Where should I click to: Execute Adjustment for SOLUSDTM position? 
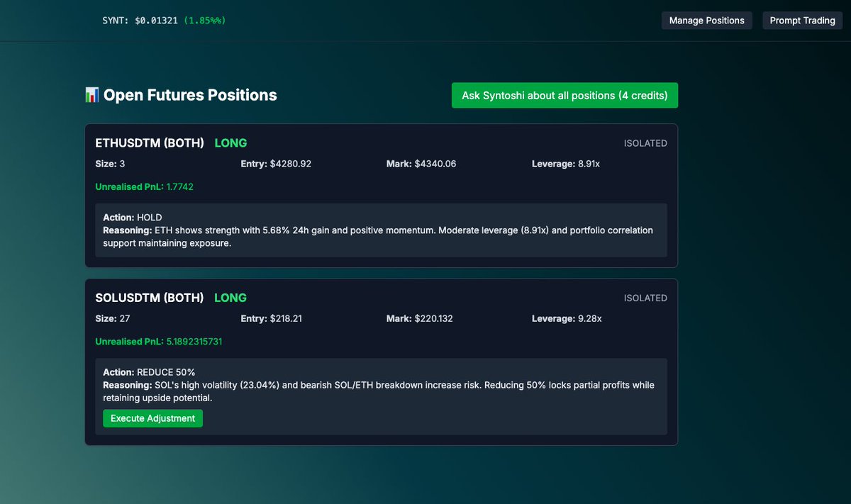pyautogui.click(x=152, y=418)
